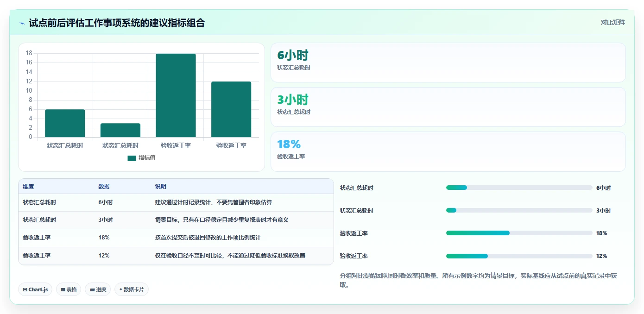This screenshot has width=644, height=314.
Task: Click the page title 试点前后评估工作事项系统的建议指标组合
Action: (x=117, y=23)
